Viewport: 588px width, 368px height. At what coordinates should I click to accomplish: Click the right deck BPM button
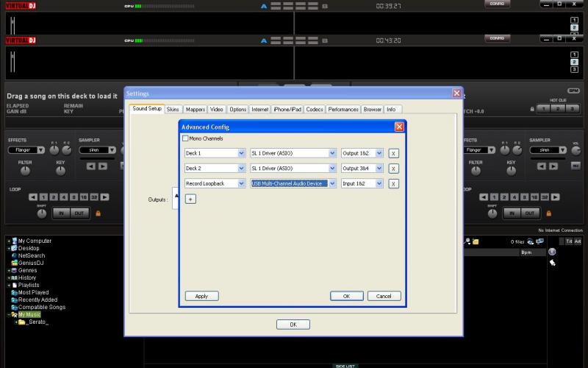coord(573,91)
